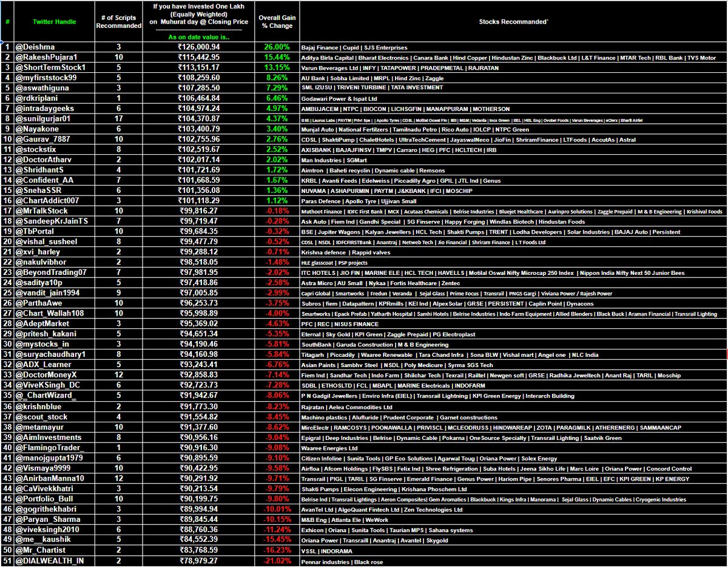Select Krishna defence | Rappid valves cell

pyautogui.click(x=513, y=252)
